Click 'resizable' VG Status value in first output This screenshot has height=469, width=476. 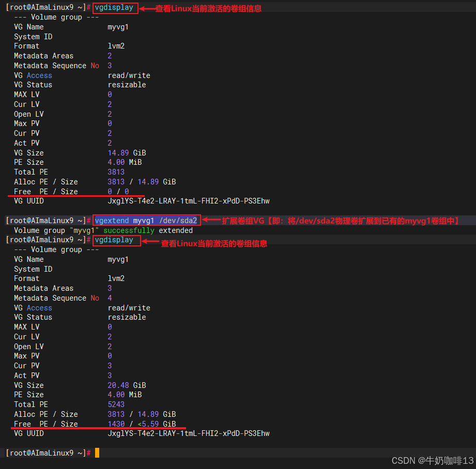pyautogui.click(x=127, y=85)
